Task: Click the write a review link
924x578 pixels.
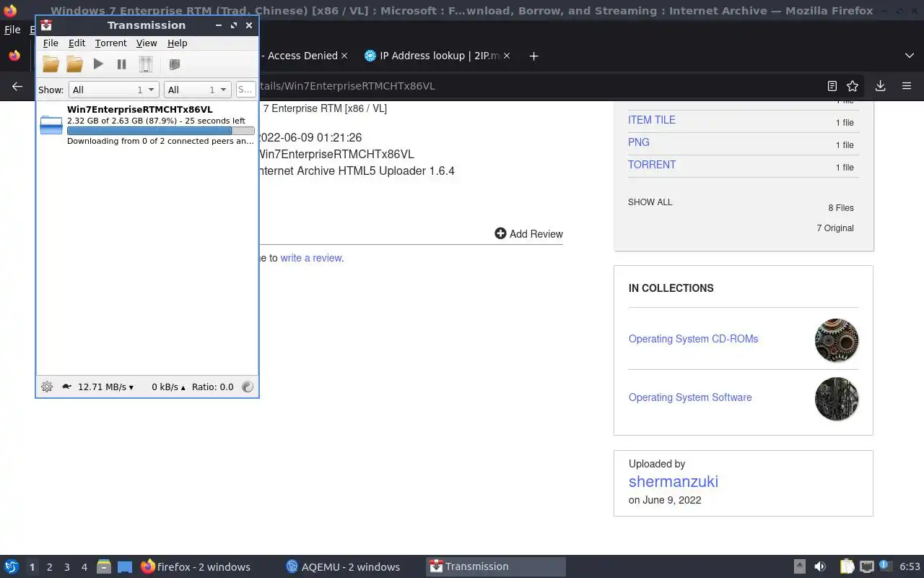Action: coord(311,258)
